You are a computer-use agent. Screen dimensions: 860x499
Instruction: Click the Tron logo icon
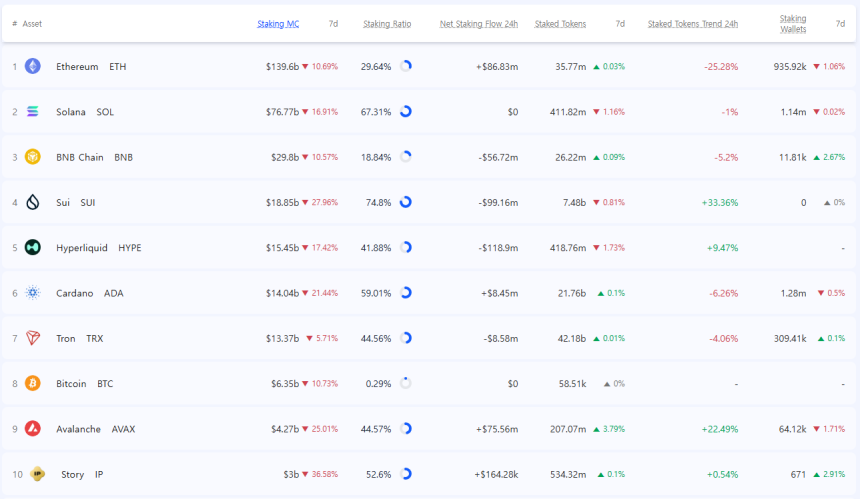[33, 338]
